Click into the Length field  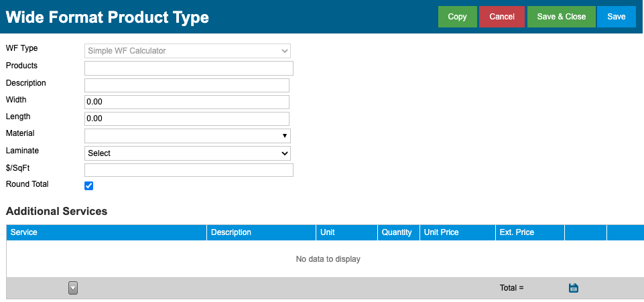coord(187,119)
